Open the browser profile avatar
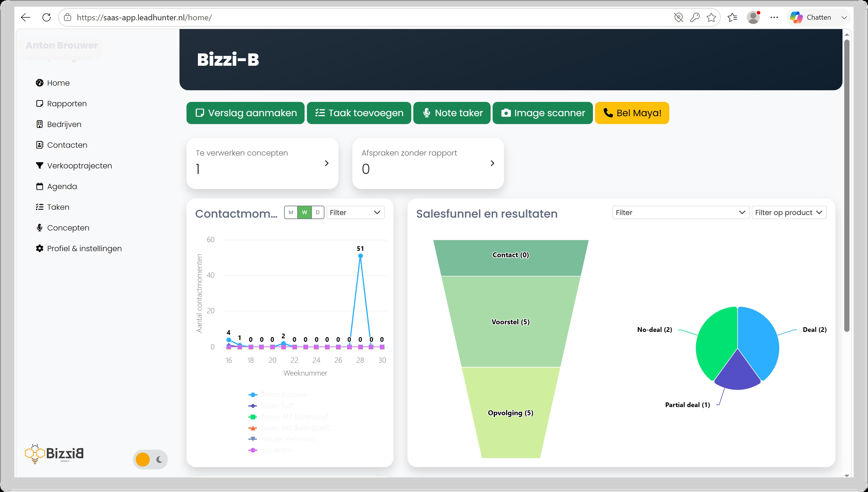This screenshot has width=868, height=492. point(753,18)
